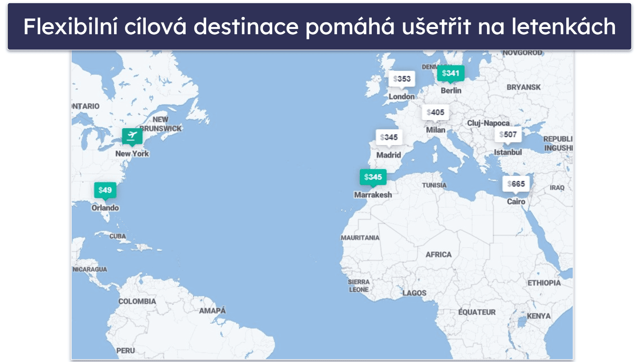Click the ÉQUATEUR map label
The width and height of the screenshot is (644, 362).
point(477,312)
